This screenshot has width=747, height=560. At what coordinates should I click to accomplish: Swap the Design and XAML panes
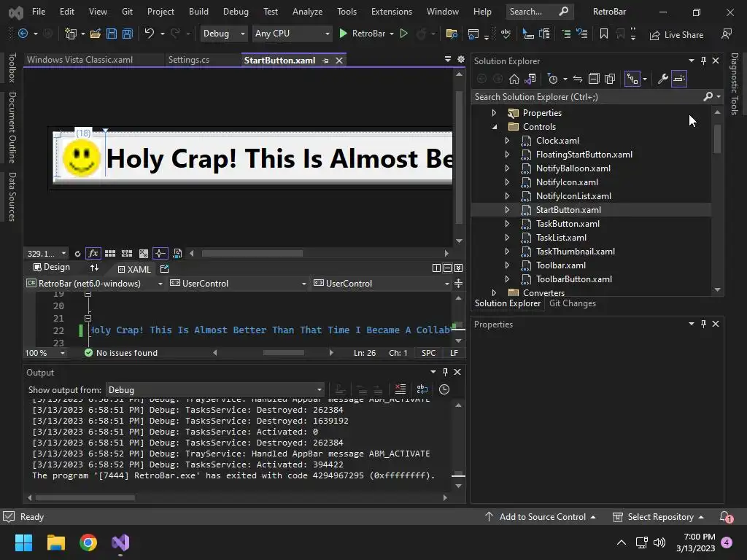click(94, 268)
